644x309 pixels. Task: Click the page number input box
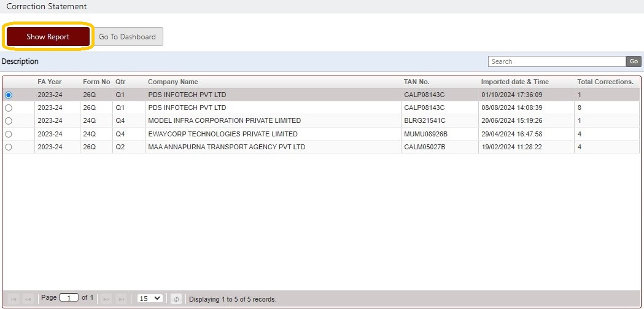pos(69,298)
